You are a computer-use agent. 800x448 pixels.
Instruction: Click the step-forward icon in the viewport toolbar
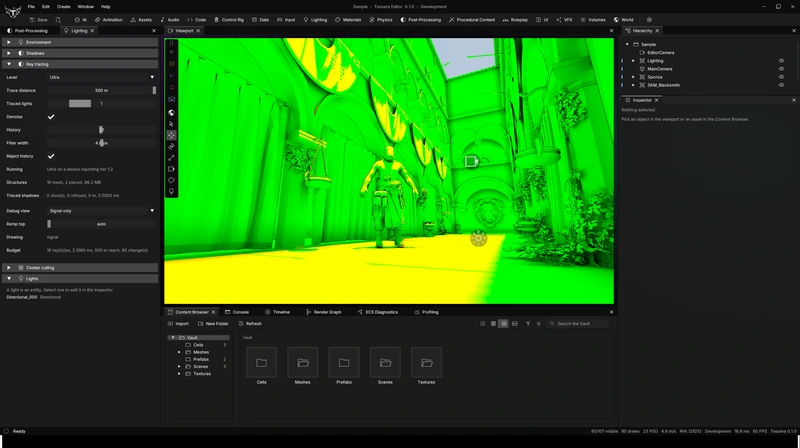tap(171, 76)
